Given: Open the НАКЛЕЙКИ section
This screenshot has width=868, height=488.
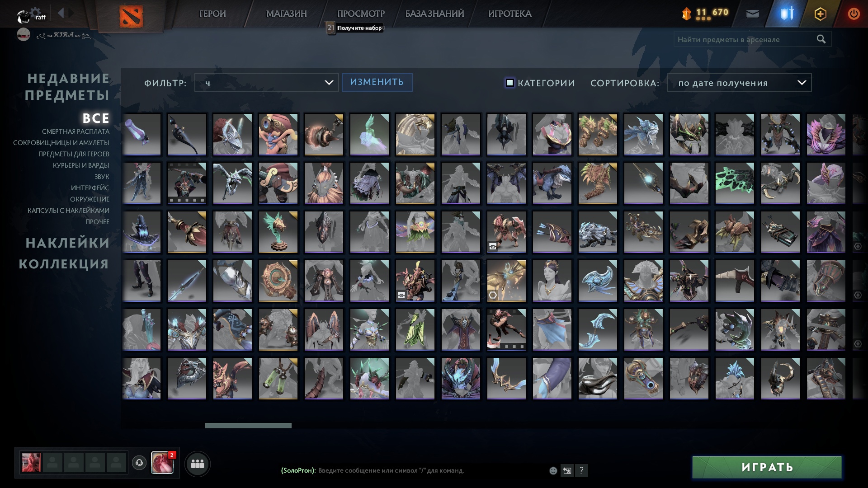Looking at the screenshot, I should click(67, 243).
